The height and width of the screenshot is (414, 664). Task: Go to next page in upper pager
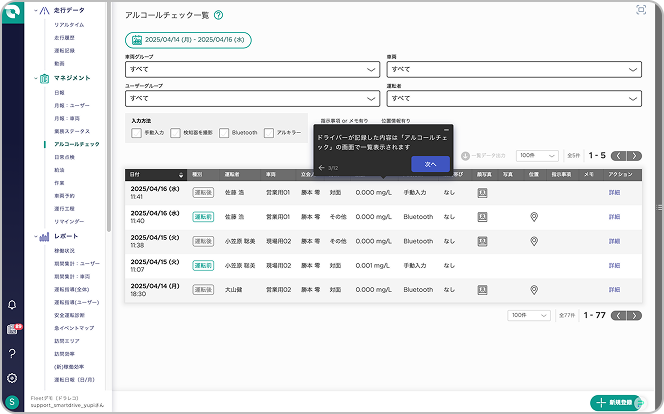pos(634,156)
